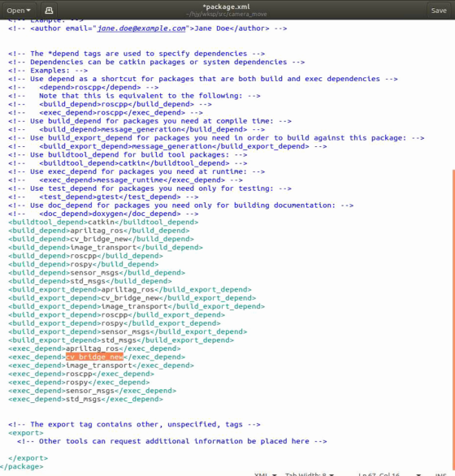This screenshot has height=476, width=455.
Task: Open the Tab Width selector in the status bar
Action: point(310,474)
